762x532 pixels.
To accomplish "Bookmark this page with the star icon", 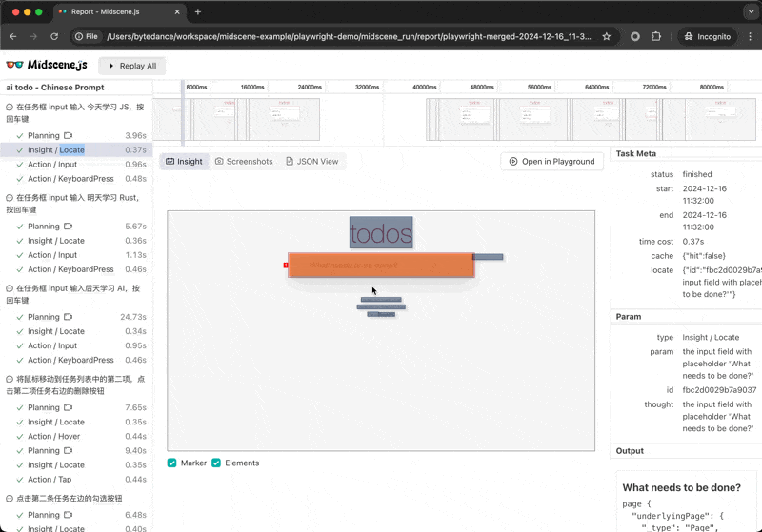I will pyautogui.click(x=607, y=36).
